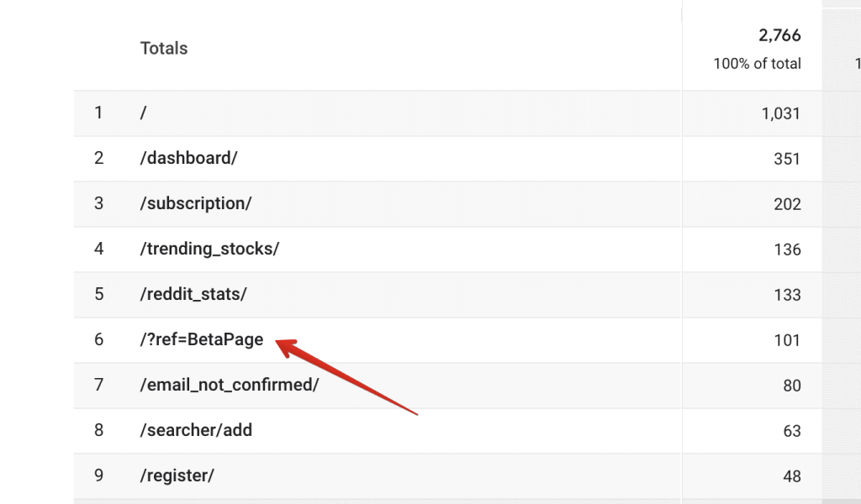This screenshot has width=861, height=504.
Task: Open the root "/" page path
Action: (143, 113)
